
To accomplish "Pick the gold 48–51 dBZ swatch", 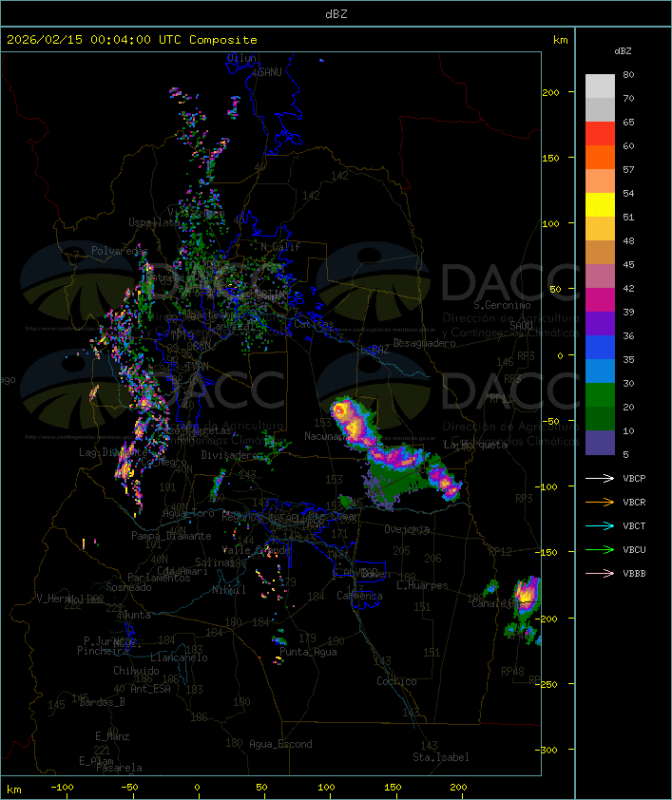I will pos(600,229).
